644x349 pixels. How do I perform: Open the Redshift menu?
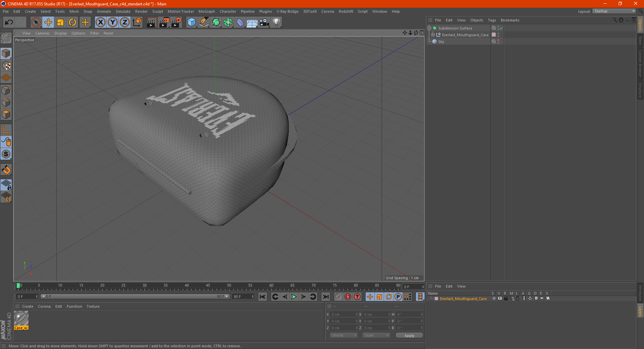click(345, 11)
